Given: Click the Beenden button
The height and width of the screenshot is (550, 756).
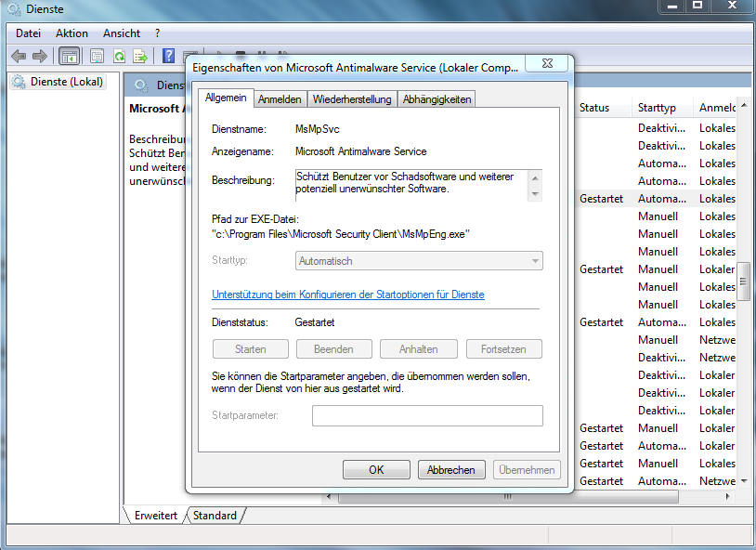Looking at the screenshot, I should pyautogui.click(x=333, y=348).
